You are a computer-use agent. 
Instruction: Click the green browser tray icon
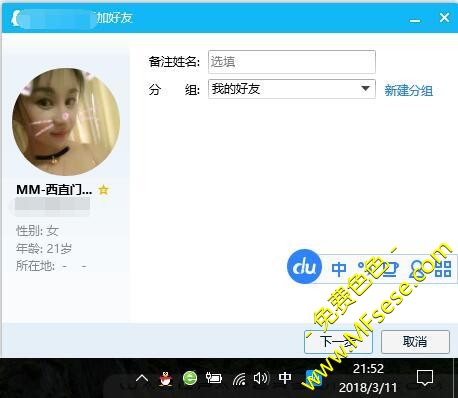click(x=190, y=378)
